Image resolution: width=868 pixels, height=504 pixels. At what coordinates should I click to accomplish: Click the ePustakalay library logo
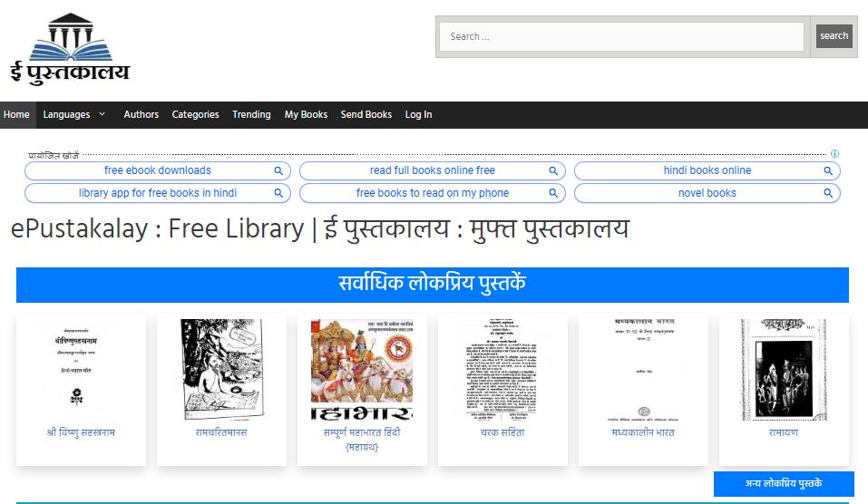click(x=70, y=49)
